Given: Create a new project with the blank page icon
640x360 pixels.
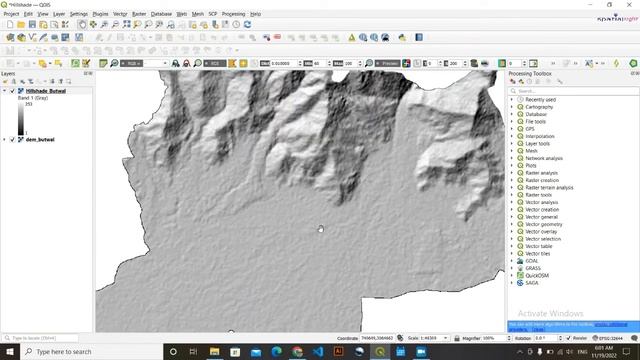Looking at the screenshot, I should click(x=10, y=24).
